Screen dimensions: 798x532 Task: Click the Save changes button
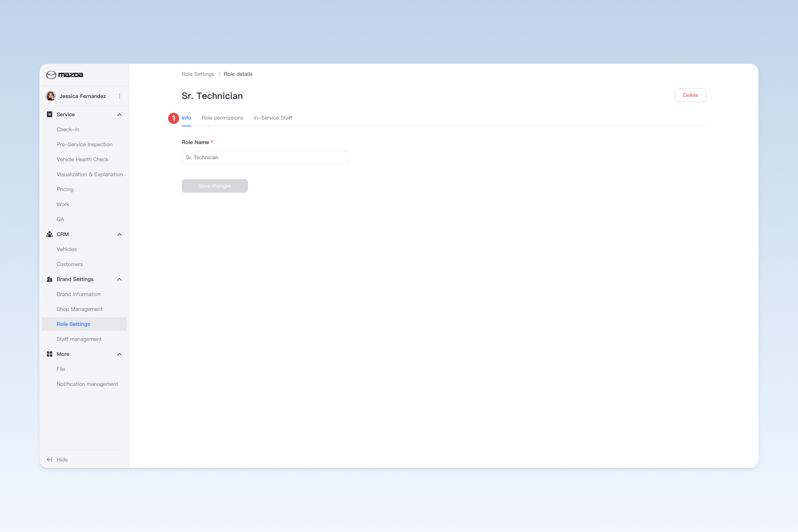click(x=214, y=186)
